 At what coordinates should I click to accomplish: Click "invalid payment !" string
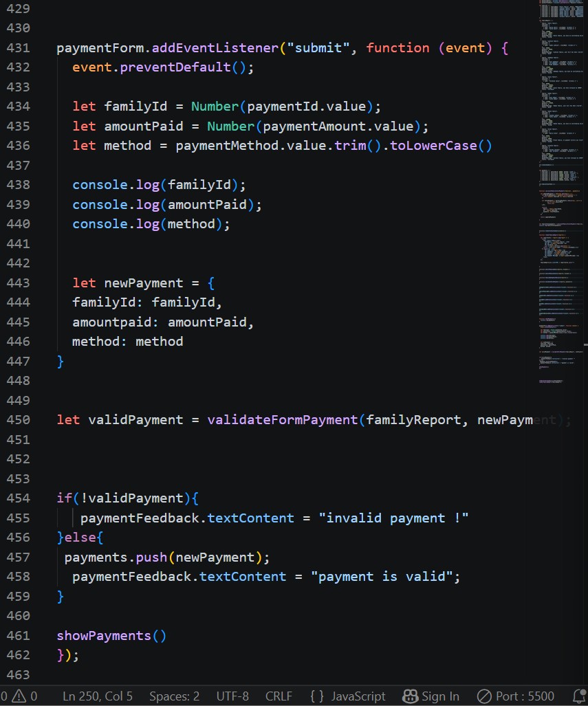point(393,518)
